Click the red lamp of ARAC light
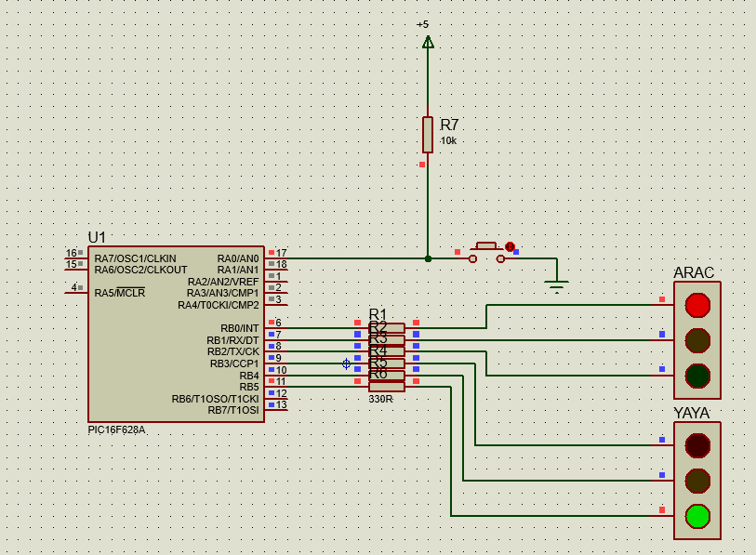The image size is (756, 555). pos(696,304)
